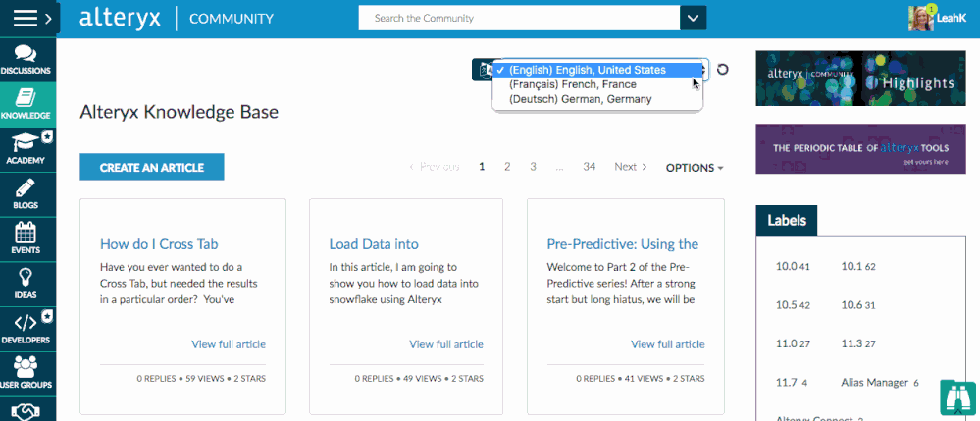The height and width of the screenshot is (421, 980).
Task: Click '0 REPLIES • 41 VIEWS • 2 STARS' text
Action: click(x=640, y=379)
